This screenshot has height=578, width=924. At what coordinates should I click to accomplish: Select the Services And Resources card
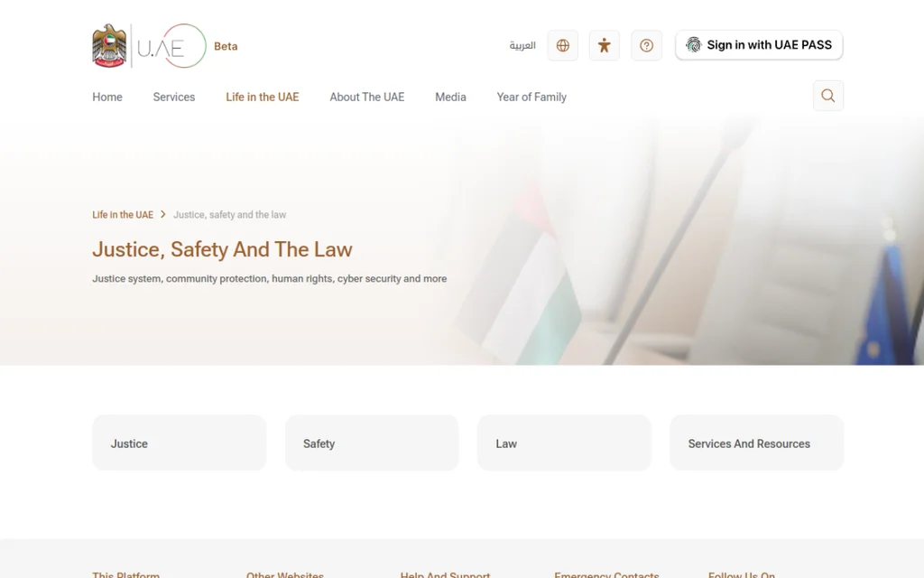757,443
